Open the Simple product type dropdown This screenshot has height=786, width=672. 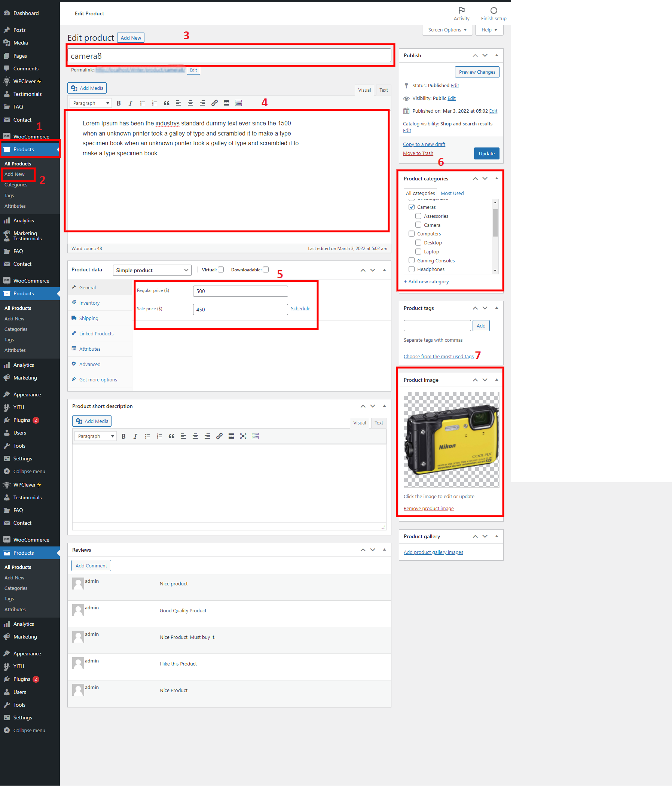point(152,270)
